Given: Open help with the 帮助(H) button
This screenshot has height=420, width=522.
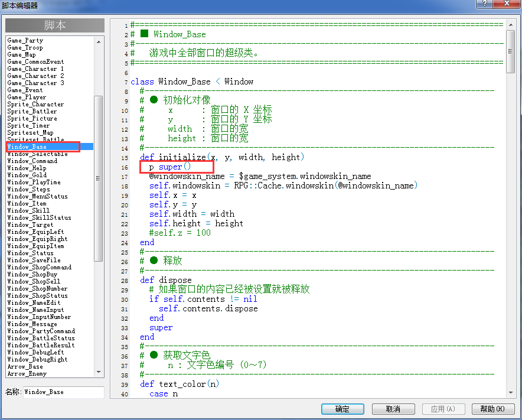Looking at the screenshot, I should (x=492, y=409).
